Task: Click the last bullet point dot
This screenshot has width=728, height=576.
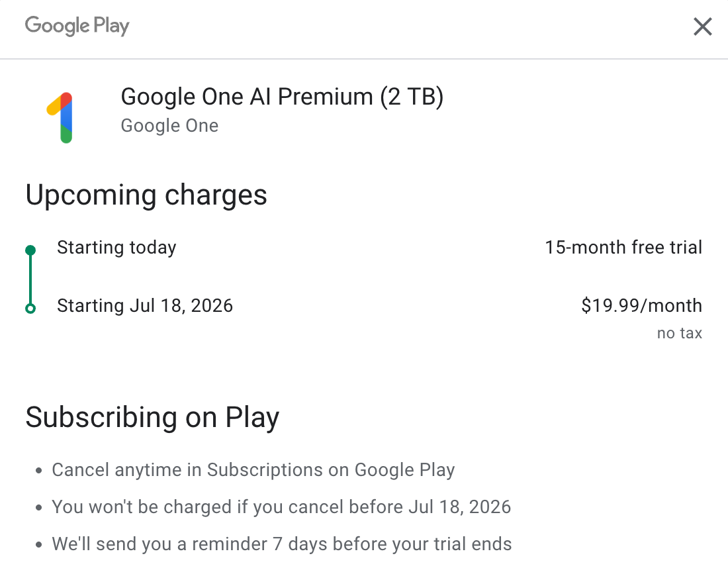Action: (x=39, y=545)
